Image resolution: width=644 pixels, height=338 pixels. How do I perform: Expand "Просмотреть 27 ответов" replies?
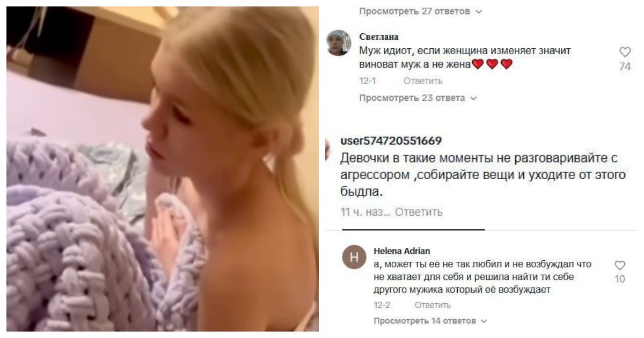click(x=421, y=11)
